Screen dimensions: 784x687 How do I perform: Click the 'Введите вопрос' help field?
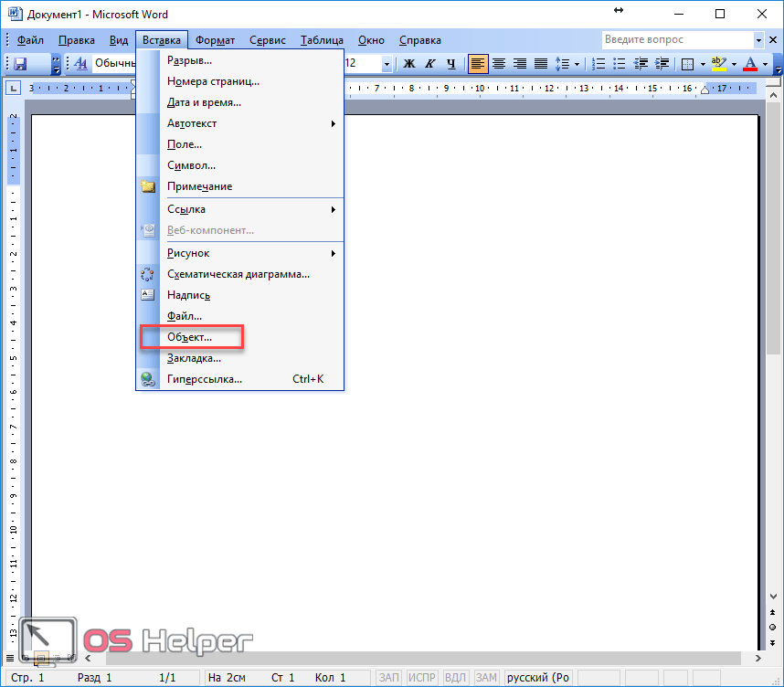(676, 40)
